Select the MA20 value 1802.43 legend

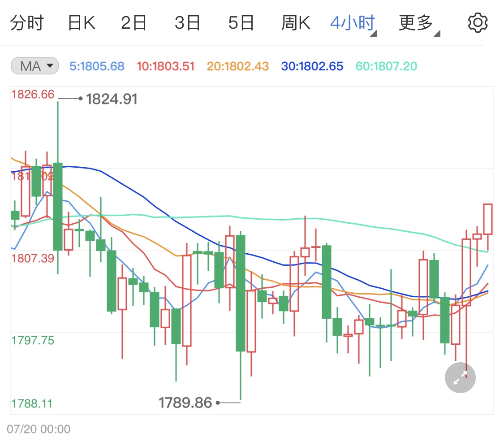pyautogui.click(x=237, y=66)
